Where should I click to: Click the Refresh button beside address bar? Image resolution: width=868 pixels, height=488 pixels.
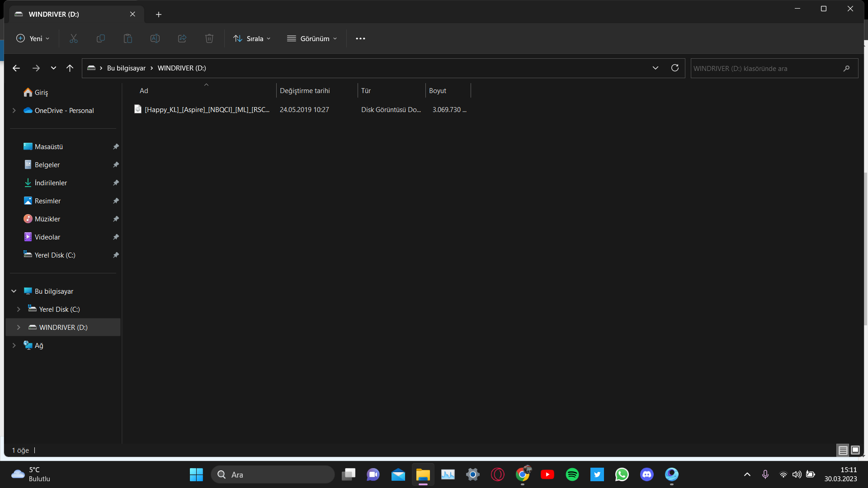point(675,68)
